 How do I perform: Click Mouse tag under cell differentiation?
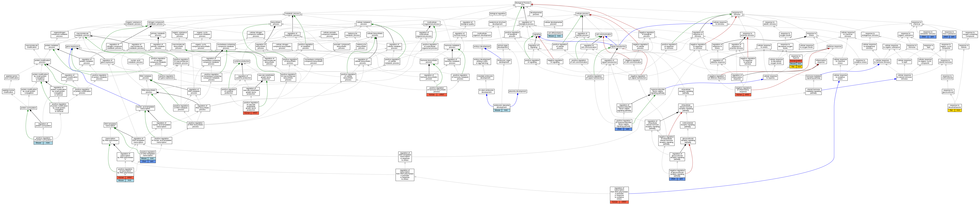click(x=551, y=36)
